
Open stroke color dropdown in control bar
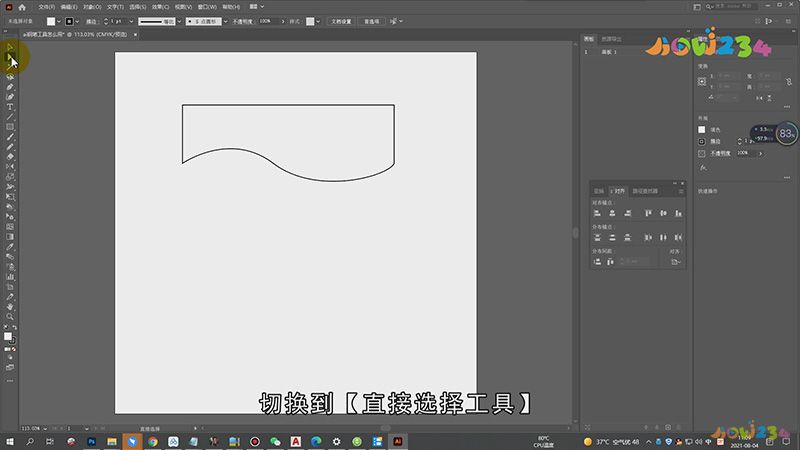tap(77, 21)
